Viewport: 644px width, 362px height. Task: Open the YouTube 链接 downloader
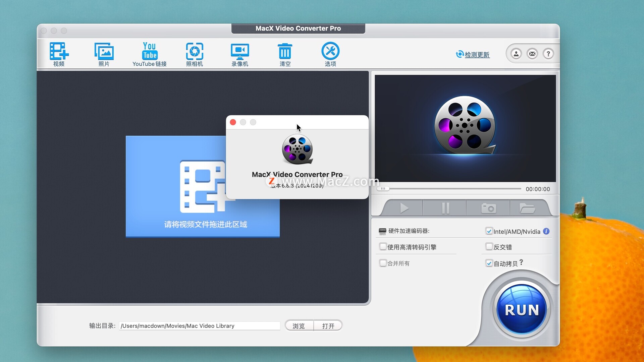tap(150, 54)
